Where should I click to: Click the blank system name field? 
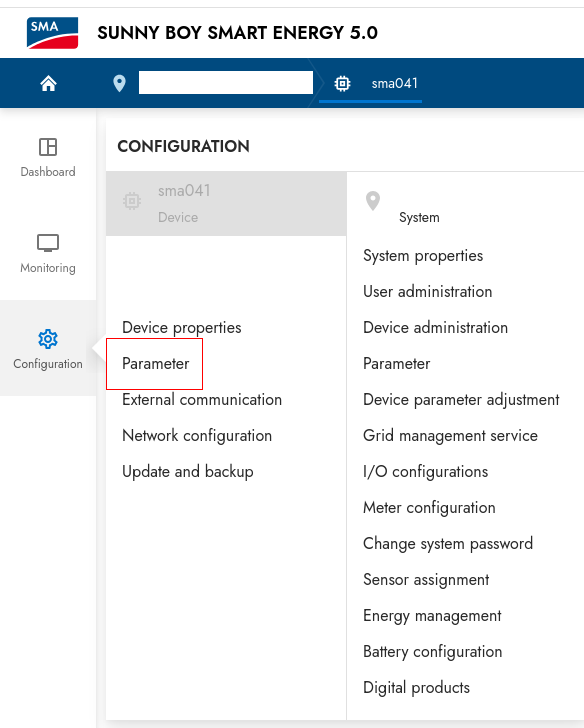tap(226, 83)
